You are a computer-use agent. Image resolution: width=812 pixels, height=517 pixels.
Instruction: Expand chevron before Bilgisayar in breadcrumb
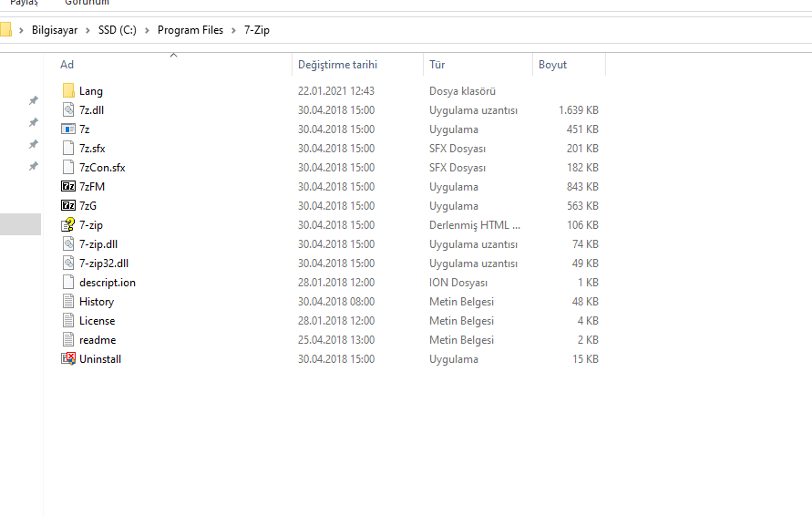pyautogui.click(x=21, y=31)
